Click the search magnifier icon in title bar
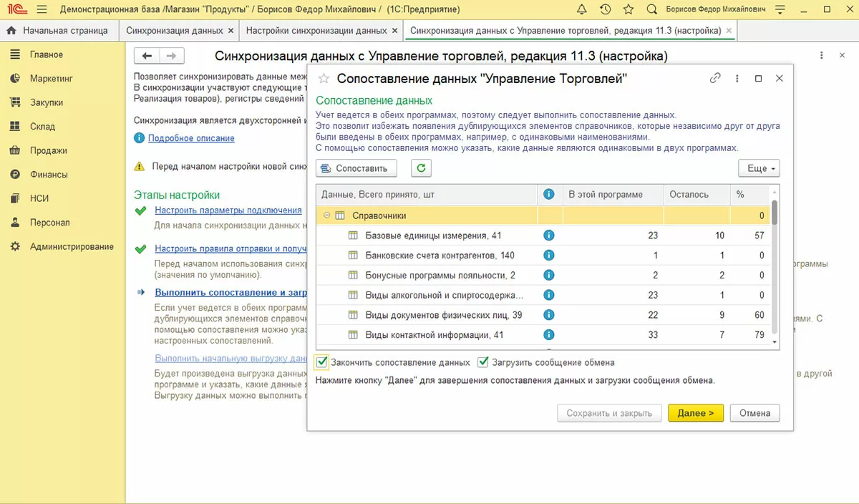Screen dimensions: 859x504 coord(651,9)
